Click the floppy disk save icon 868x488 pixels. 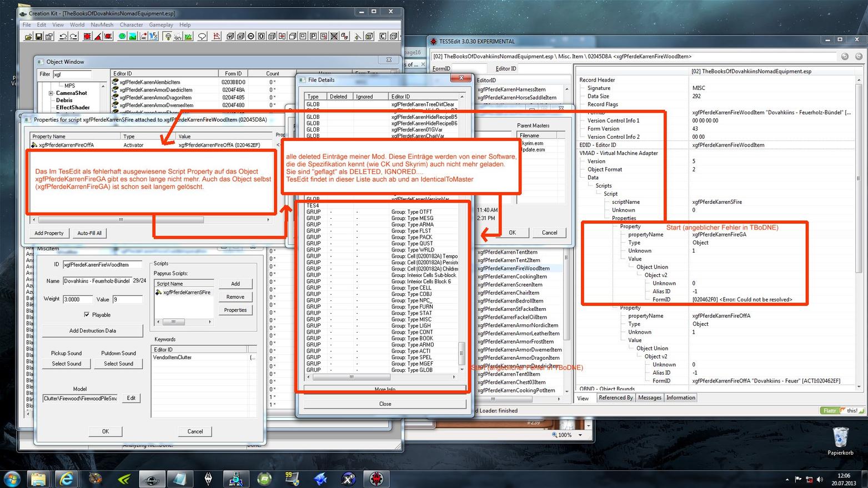tap(39, 37)
